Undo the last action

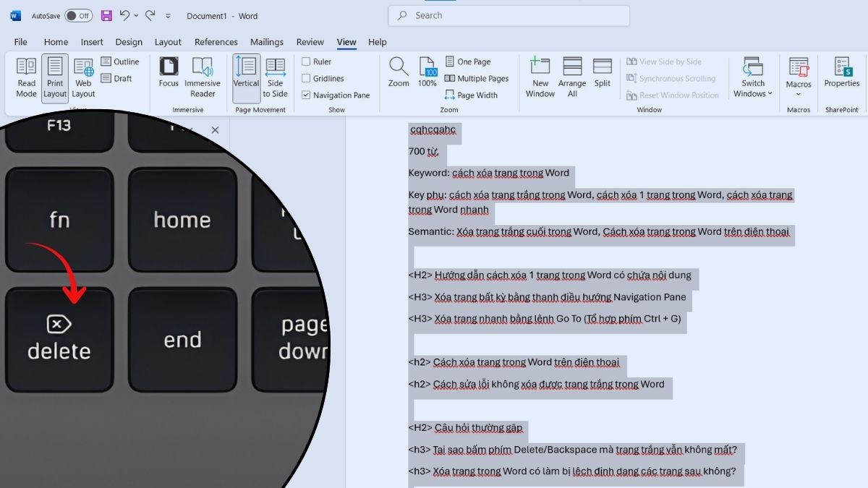(x=124, y=15)
